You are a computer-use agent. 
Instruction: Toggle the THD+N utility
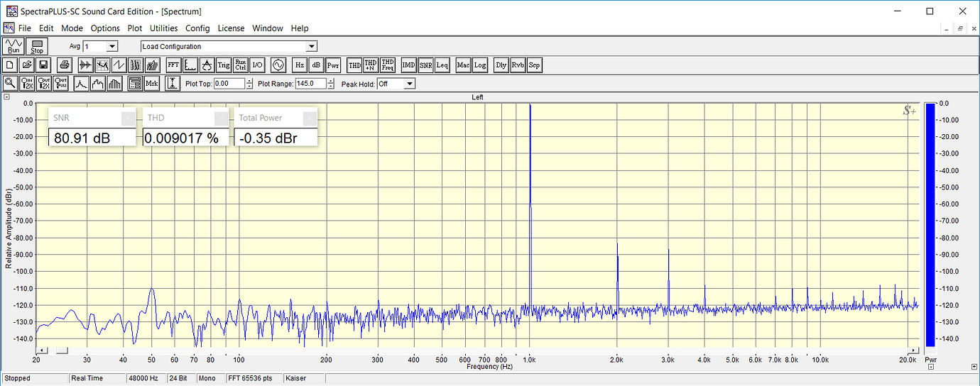click(370, 65)
